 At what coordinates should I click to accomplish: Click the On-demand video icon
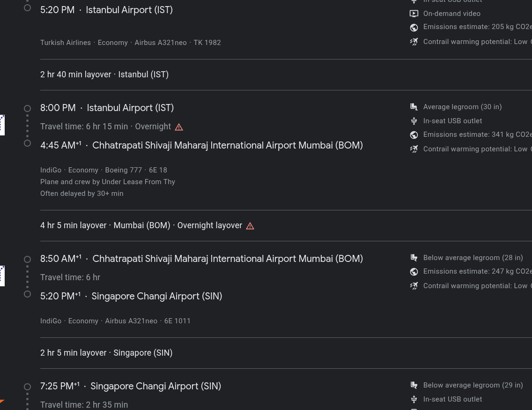[414, 14]
